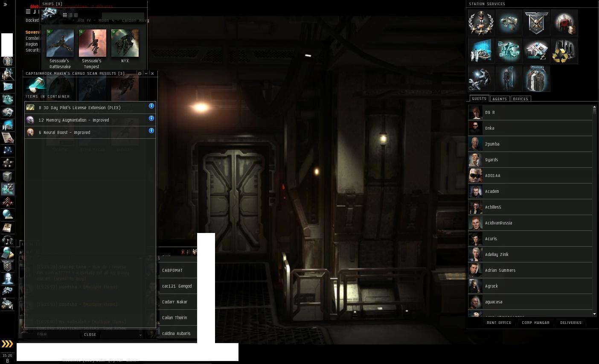Click the Rent Office button
The width and height of the screenshot is (599, 364).
tap(499, 323)
